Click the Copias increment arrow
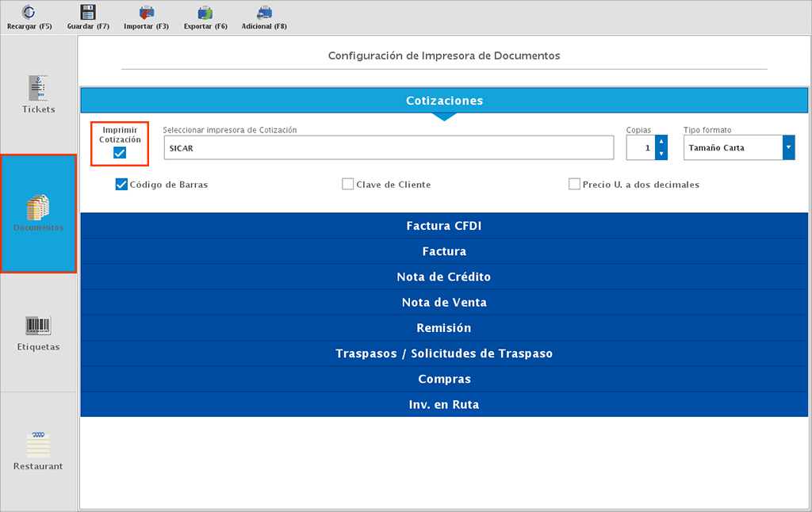The height and width of the screenshot is (512, 812). click(661, 143)
